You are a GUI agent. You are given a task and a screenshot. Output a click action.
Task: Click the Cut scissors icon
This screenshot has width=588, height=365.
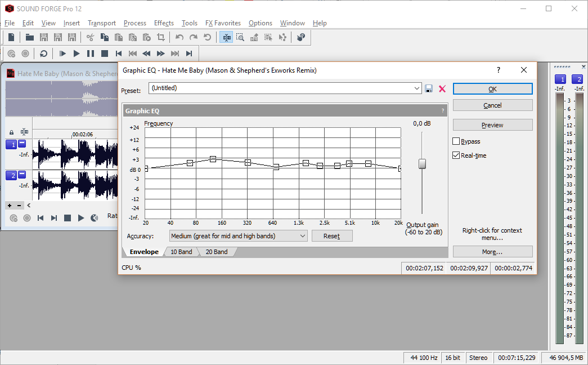pyautogui.click(x=90, y=38)
